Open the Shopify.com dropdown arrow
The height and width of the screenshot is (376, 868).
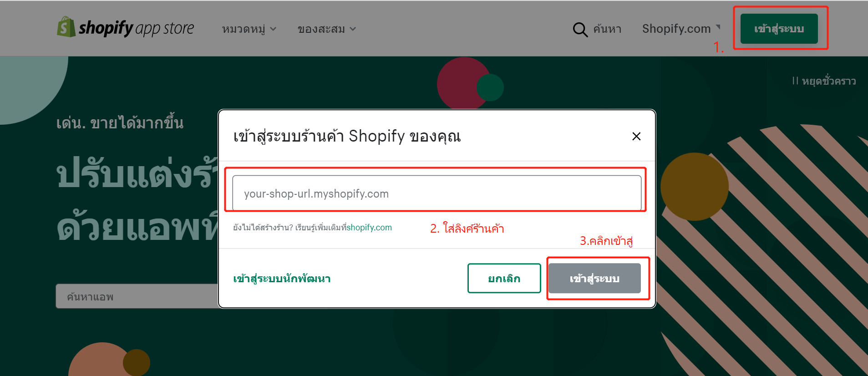(x=718, y=27)
